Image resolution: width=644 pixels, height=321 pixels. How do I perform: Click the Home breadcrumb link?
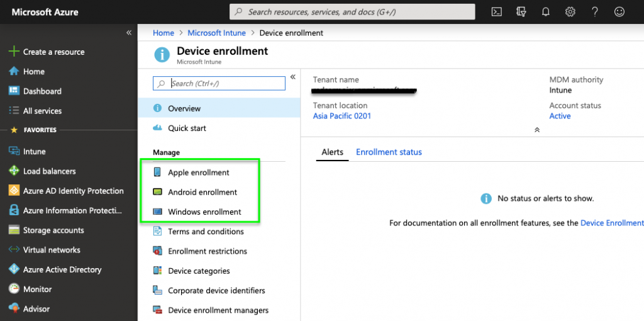click(x=164, y=33)
